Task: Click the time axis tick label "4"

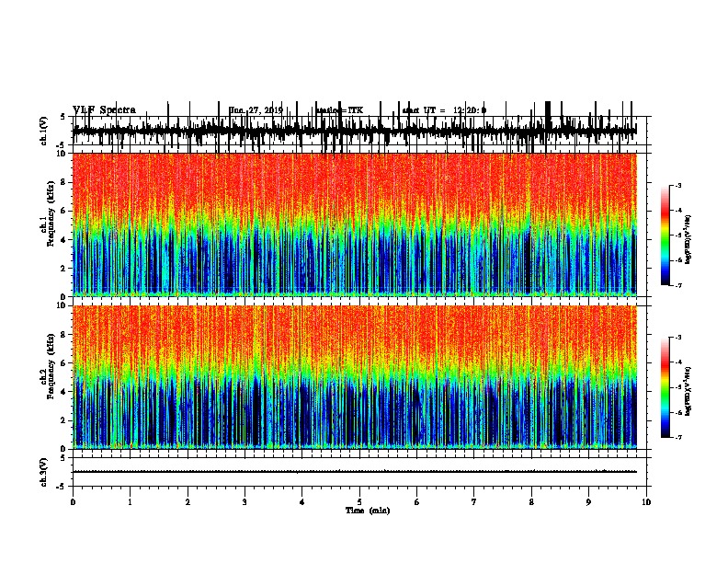Action: 301,502
